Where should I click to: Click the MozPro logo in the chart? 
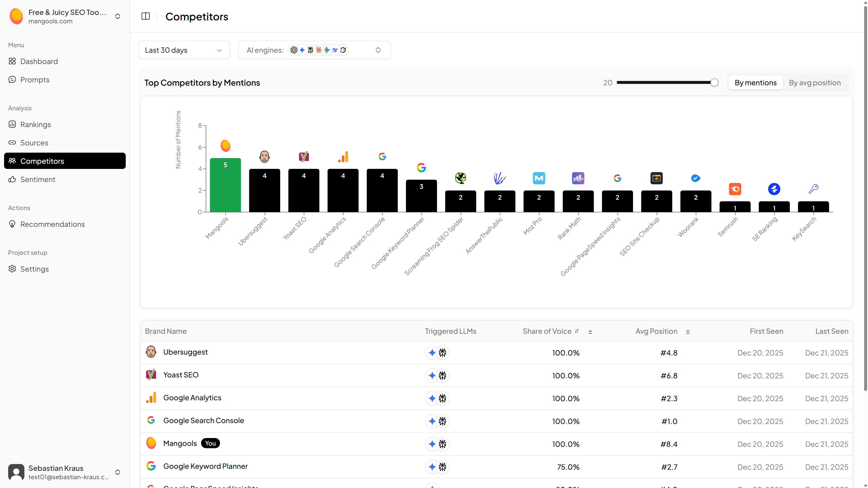539,178
